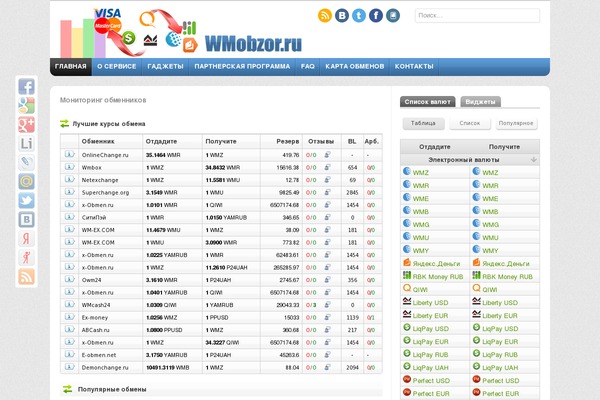This screenshot has height=400, width=600.
Task: Click the 0/3 reviews in WMcash24 row
Action: pyautogui.click(x=311, y=305)
